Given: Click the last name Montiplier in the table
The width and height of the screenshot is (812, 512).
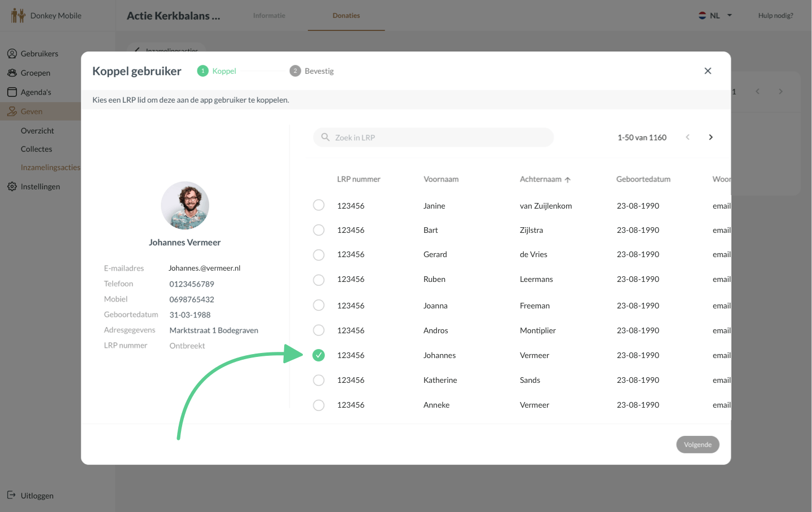Looking at the screenshot, I should pyautogui.click(x=538, y=330).
